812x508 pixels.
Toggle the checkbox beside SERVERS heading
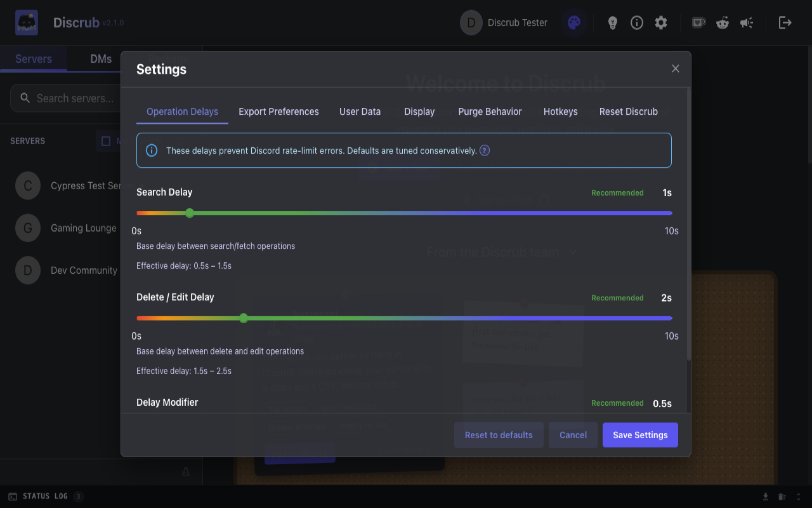[106, 141]
